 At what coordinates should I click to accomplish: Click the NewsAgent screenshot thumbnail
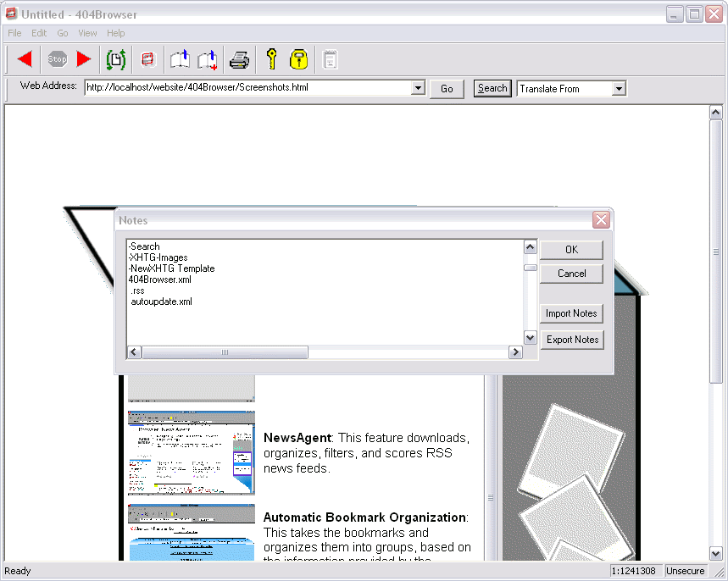pos(191,452)
